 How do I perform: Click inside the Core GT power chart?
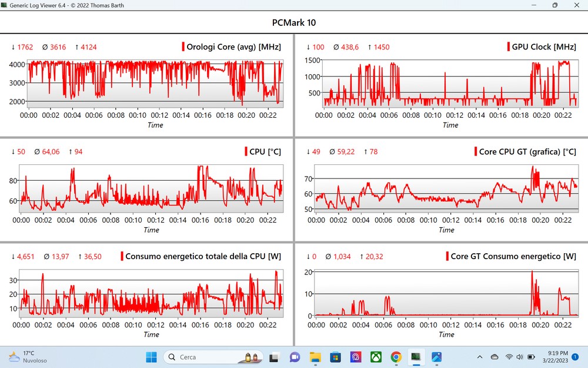click(446, 293)
